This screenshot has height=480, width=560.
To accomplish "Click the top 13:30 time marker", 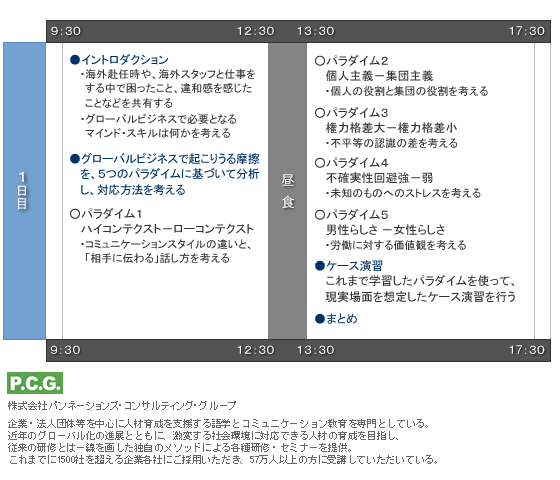I will pos(316,31).
